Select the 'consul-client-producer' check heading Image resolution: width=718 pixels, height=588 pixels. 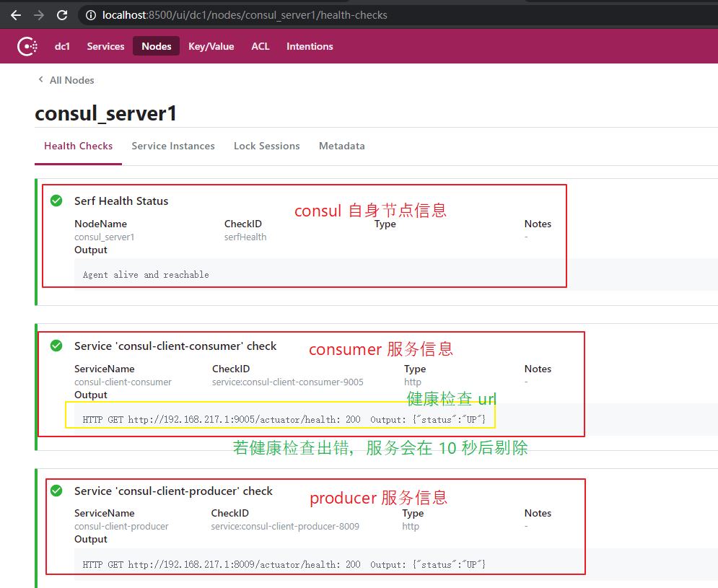173,491
